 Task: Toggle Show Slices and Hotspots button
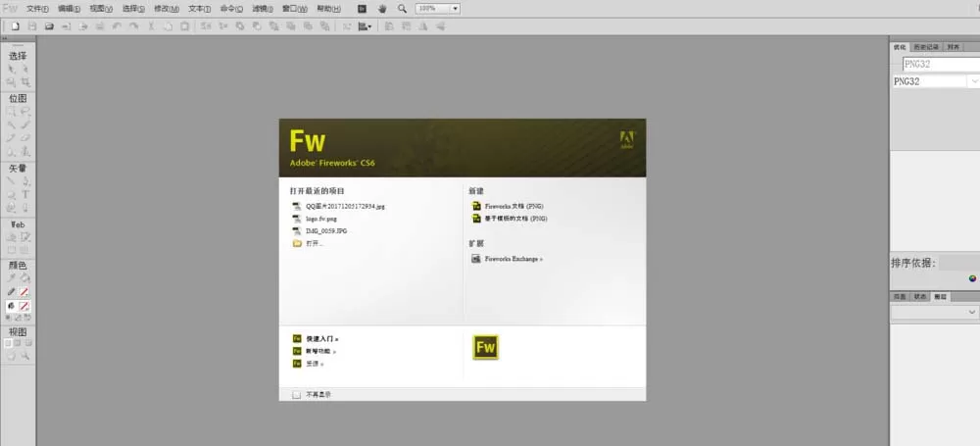pyautogui.click(x=25, y=250)
